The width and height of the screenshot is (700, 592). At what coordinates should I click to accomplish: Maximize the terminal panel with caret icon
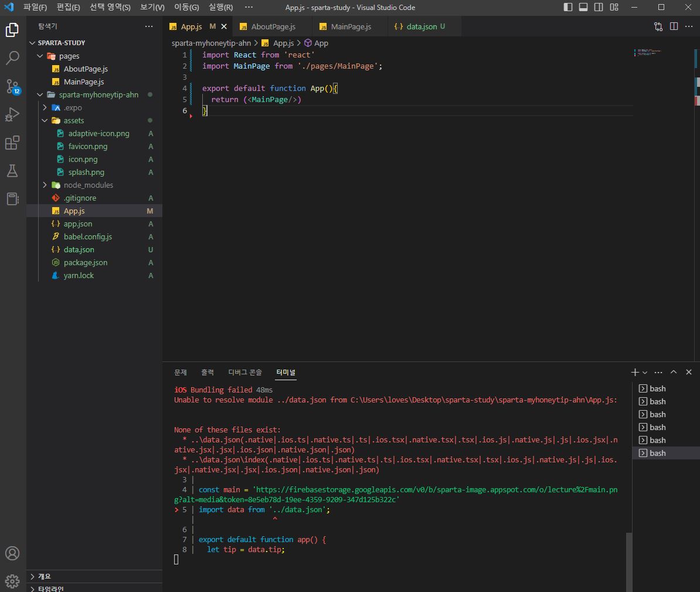point(674,372)
